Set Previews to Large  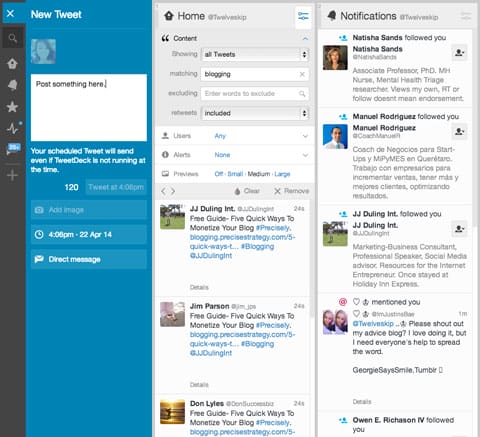pos(282,174)
